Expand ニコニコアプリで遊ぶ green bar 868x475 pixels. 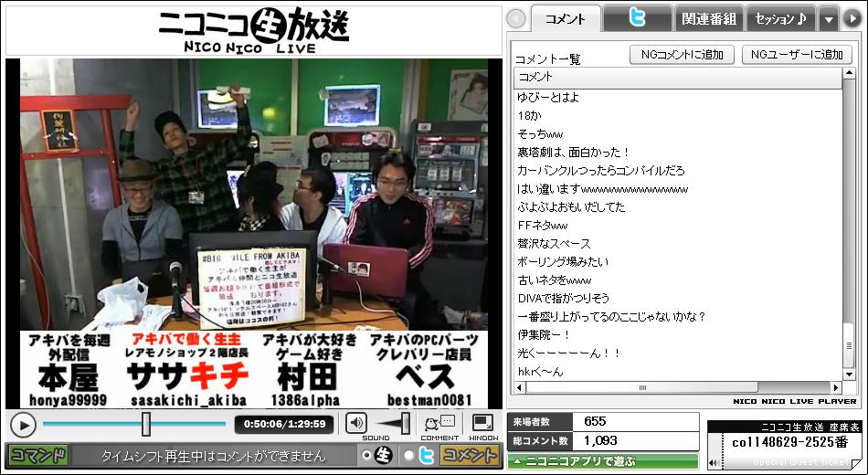pos(603,460)
